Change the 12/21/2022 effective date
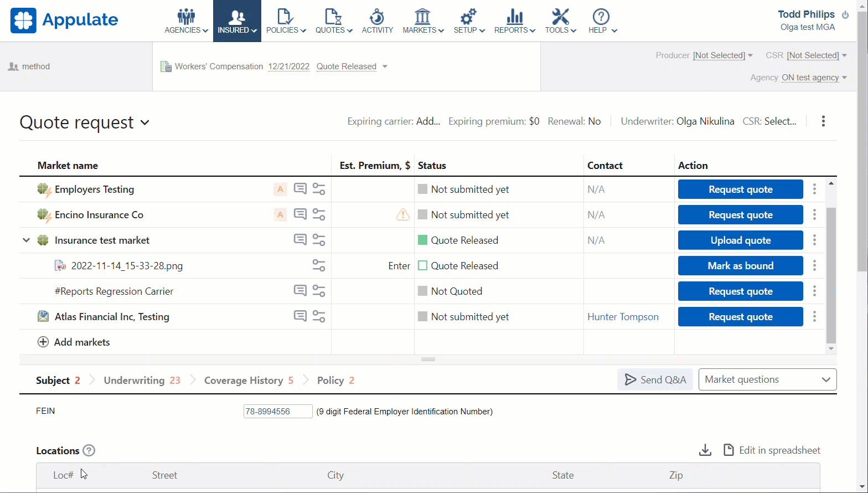The image size is (868, 493). click(x=288, y=66)
